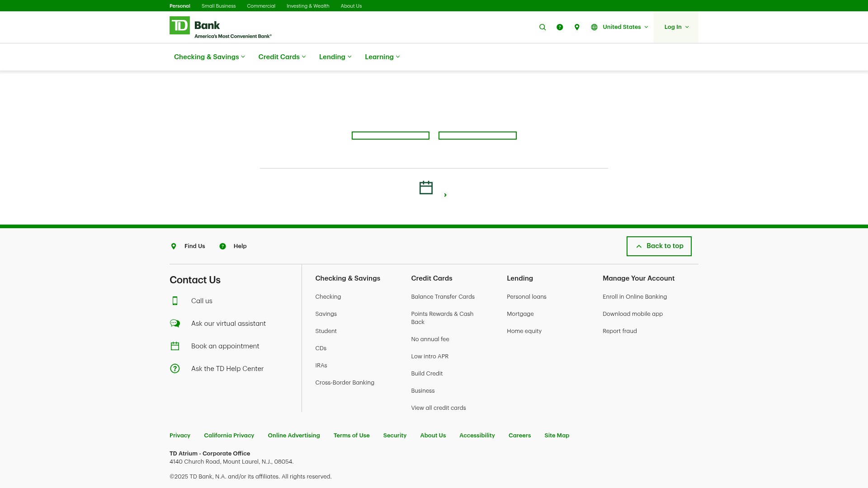The image size is (868, 488).
Task: Click Book an appointment link
Action: (x=225, y=346)
